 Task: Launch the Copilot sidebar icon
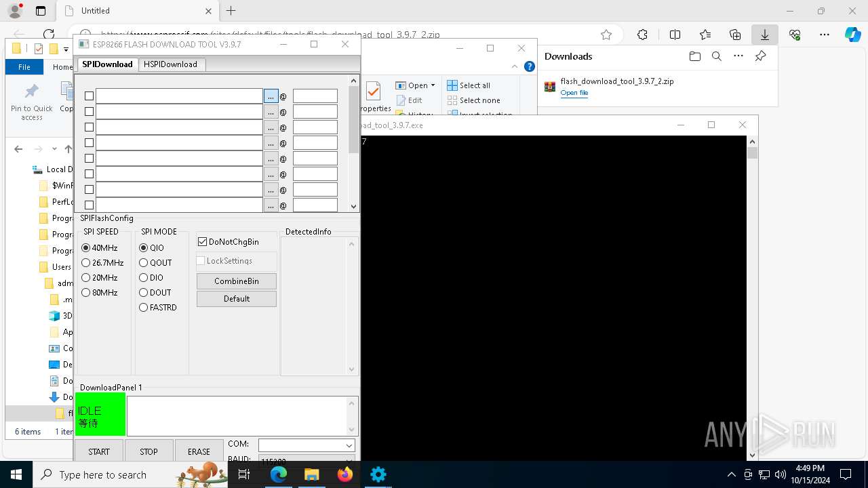tap(852, 35)
